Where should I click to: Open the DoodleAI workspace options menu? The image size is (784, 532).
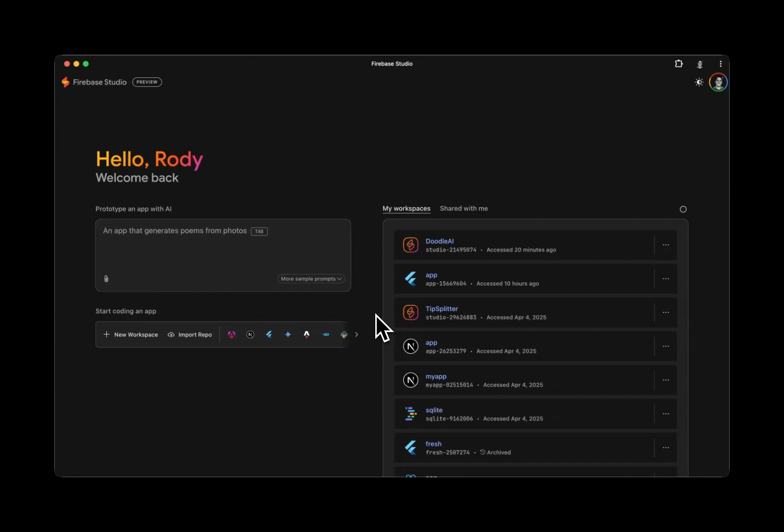[666, 245]
